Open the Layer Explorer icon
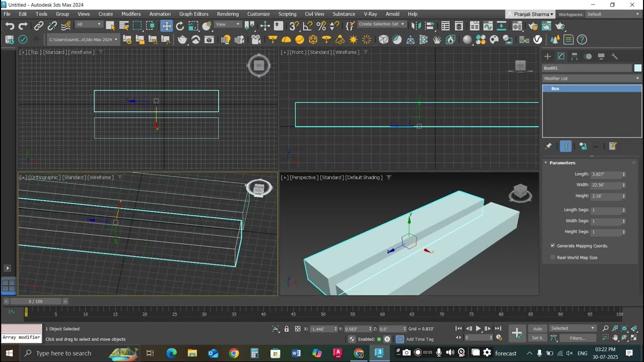 (x=459, y=26)
